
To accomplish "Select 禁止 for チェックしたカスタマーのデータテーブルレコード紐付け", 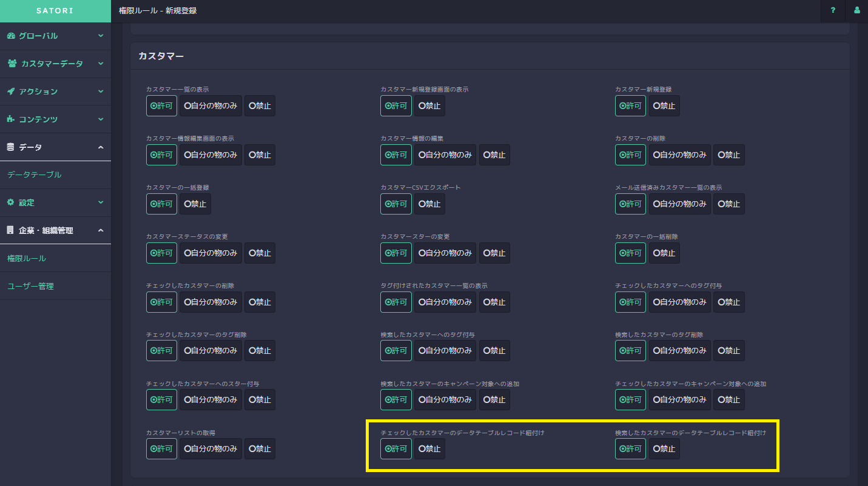I will 429,448.
